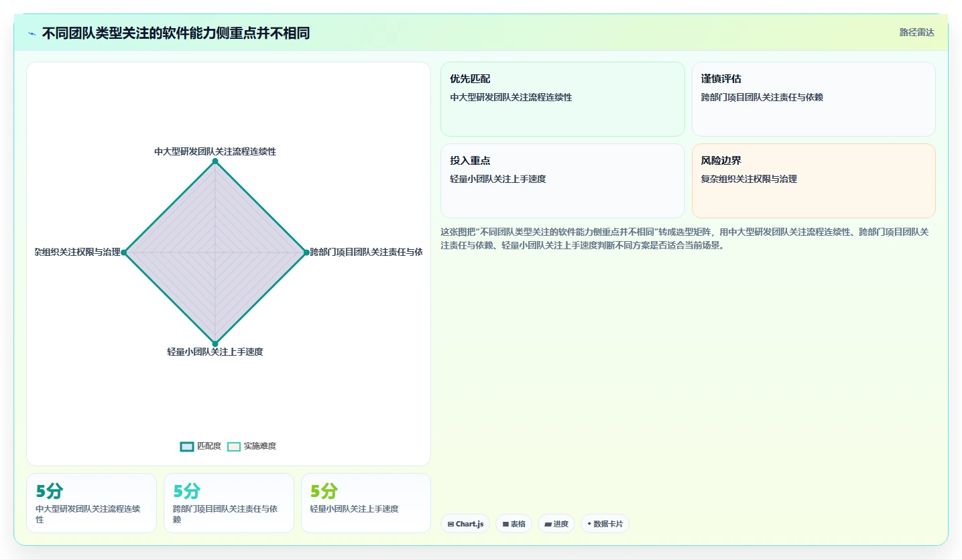Screen dimensions: 962x560
Task: Click the bottom radar point 轻量小团队关注上手速度
Action: coord(215,344)
